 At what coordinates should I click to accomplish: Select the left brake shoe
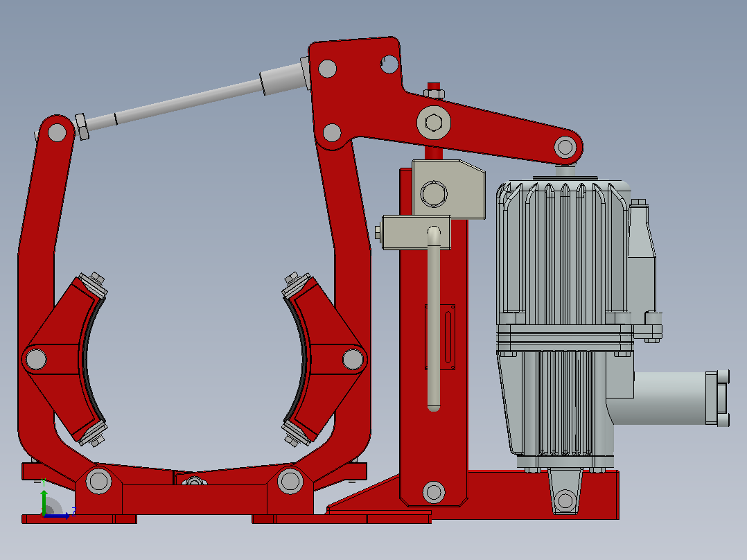[x=64, y=359]
